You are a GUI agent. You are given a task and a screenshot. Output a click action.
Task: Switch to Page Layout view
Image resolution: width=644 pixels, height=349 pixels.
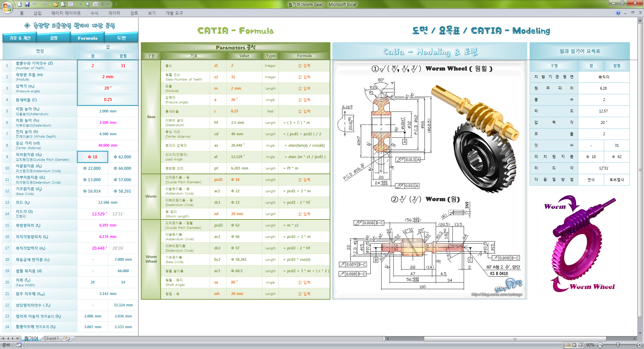click(574, 345)
